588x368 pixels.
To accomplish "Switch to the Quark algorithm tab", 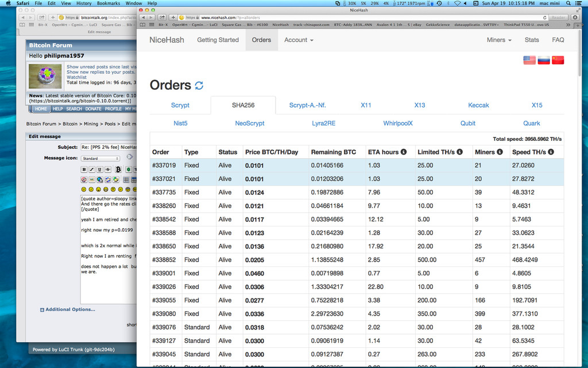I will coord(531,123).
